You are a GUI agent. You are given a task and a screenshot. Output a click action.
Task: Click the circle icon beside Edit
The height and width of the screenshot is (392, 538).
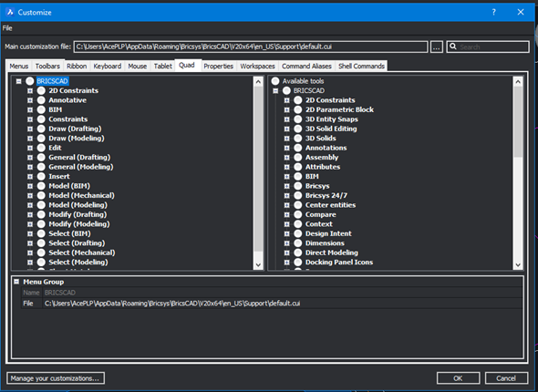pyautogui.click(x=41, y=148)
